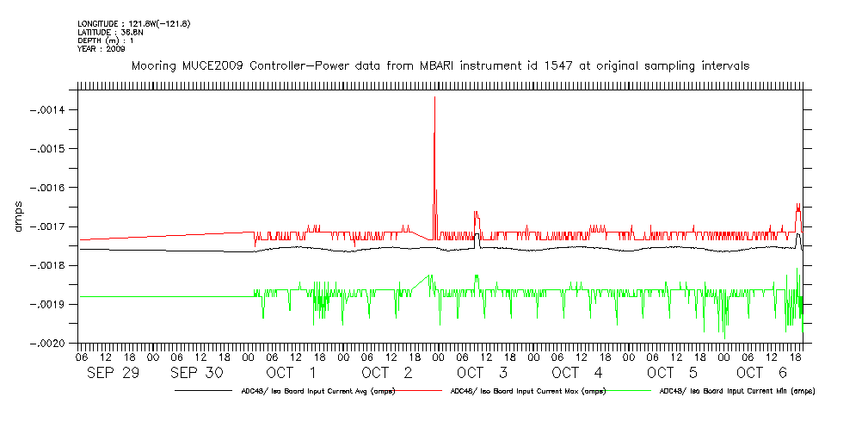Click the YEAR : 2009 header line
868x434 pixels.
pos(101,49)
